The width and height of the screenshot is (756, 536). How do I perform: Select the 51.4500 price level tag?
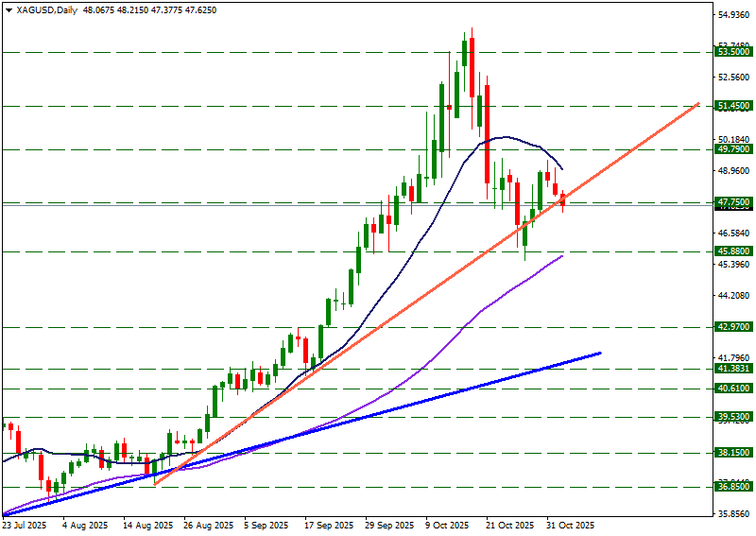[733, 107]
